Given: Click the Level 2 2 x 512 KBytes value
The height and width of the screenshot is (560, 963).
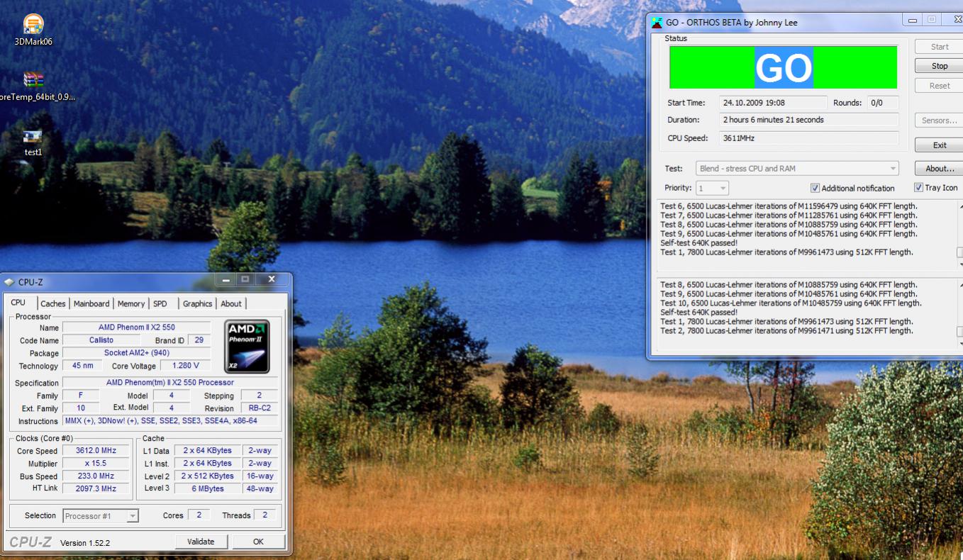Looking at the screenshot, I should 207,476.
